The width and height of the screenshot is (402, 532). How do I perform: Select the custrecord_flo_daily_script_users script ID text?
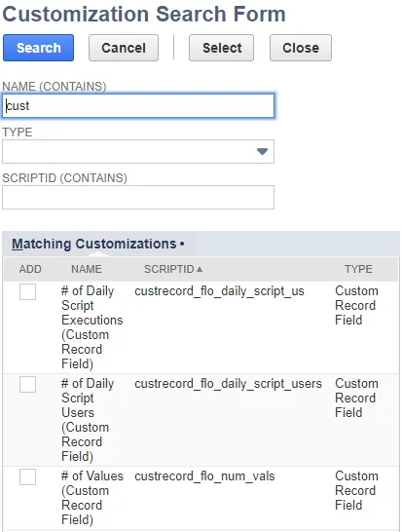tap(228, 384)
